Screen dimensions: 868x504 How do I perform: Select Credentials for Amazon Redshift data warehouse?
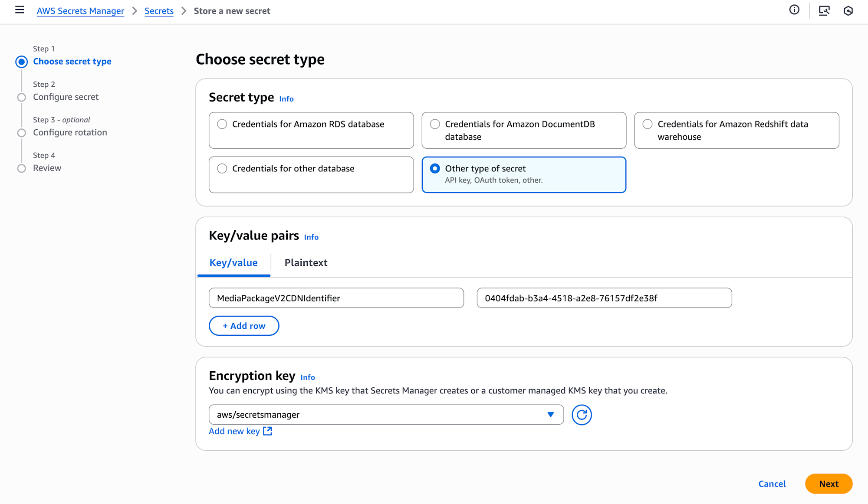click(x=648, y=124)
